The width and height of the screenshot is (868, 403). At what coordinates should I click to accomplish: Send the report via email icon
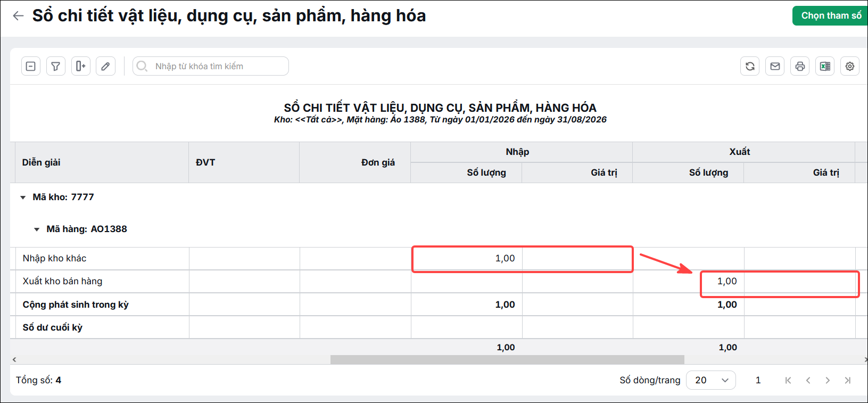pyautogui.click(x=775, y=66)
